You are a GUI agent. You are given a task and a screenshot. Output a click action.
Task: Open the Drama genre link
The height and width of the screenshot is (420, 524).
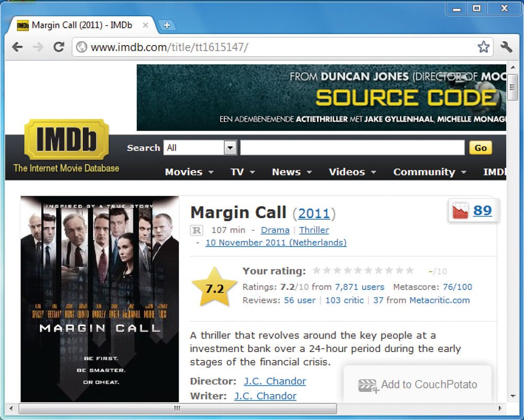(x=275, y=230)
